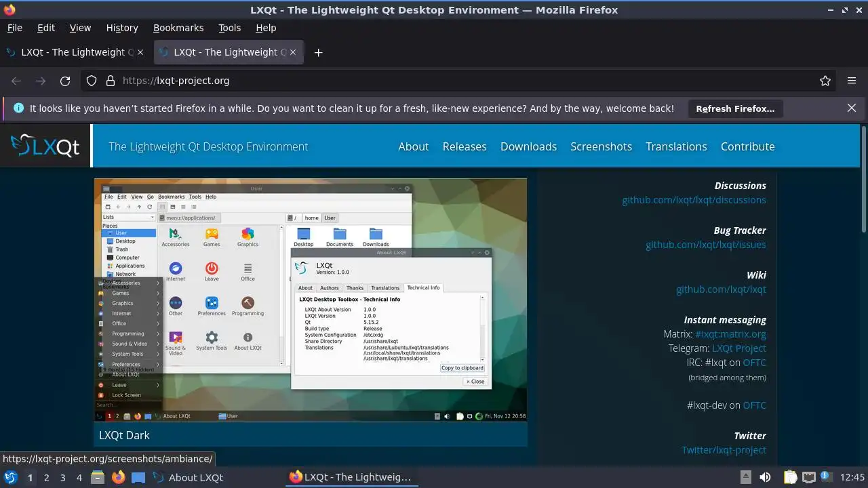Screen dimensions: 868x488
Task: Open the Tools menu
Action: [x=230, y=28]
